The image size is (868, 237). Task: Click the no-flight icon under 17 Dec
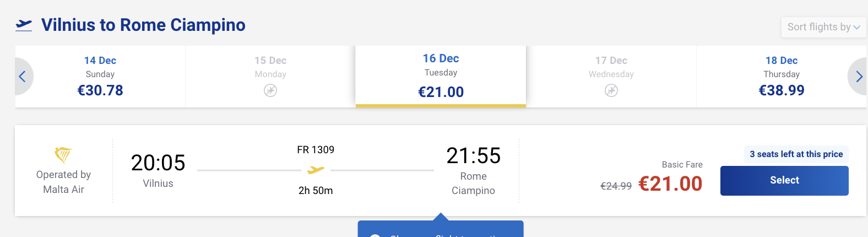pyautogui.click(x=611, y=90)
